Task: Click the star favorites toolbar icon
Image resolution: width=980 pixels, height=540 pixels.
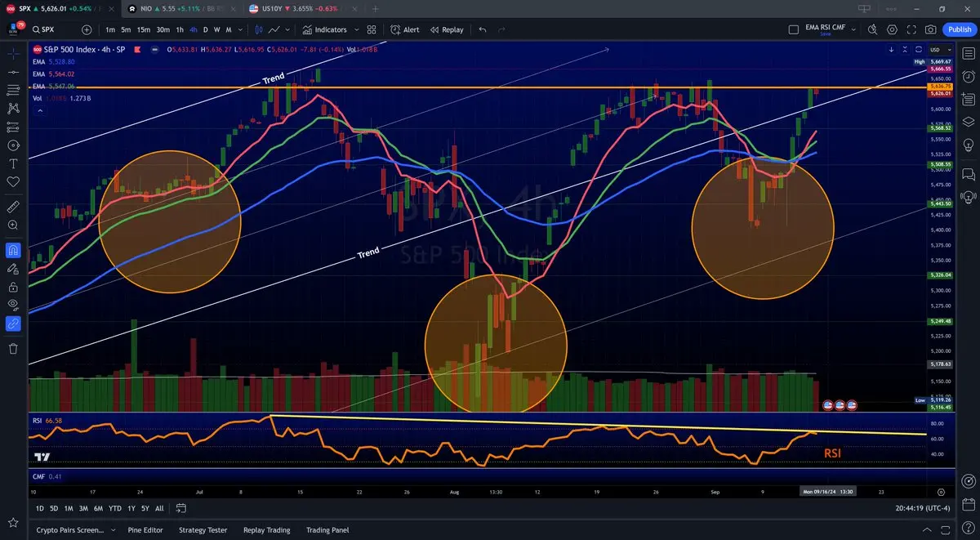Action: (x=13, y=522)
